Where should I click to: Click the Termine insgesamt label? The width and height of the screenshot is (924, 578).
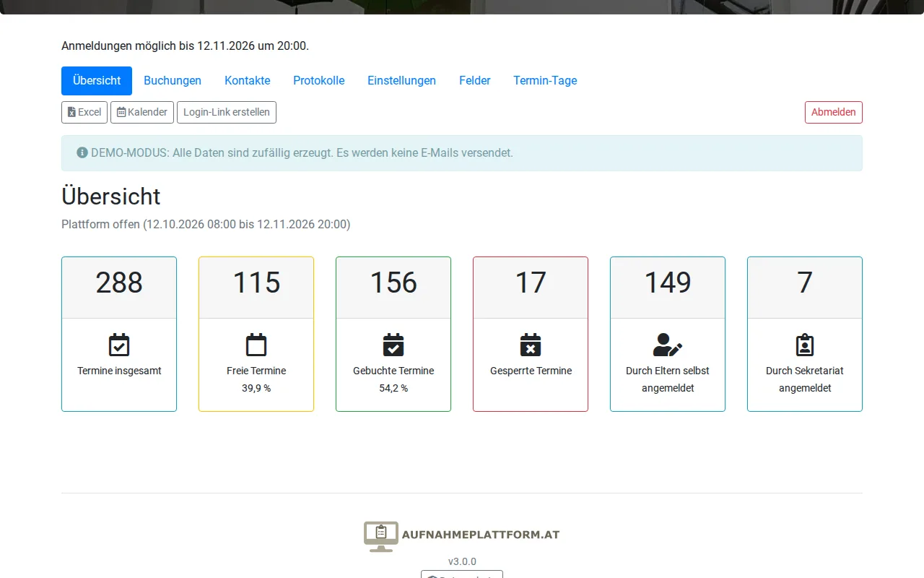click(x=119, y=371)
